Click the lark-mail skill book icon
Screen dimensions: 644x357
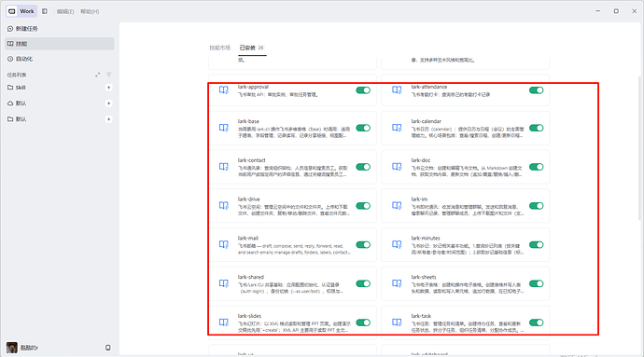pyautogui.click(x=223, y=244)
